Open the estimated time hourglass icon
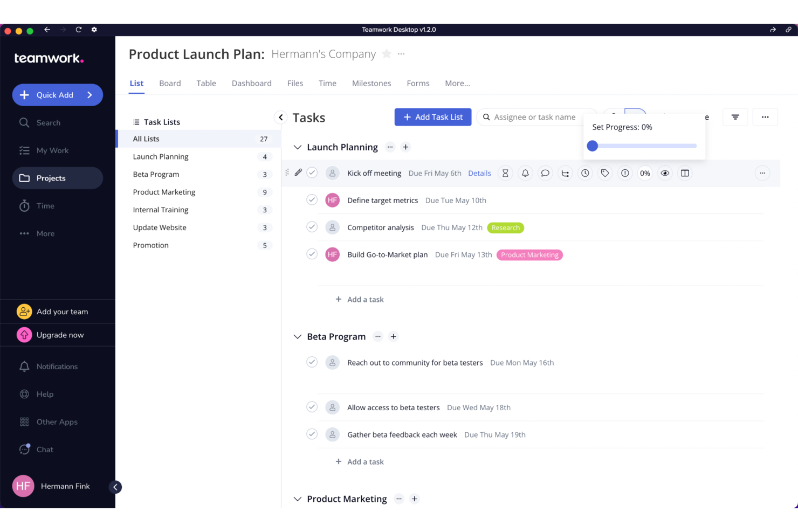Screen dimensions: 798x532 [x=505, y=173]
